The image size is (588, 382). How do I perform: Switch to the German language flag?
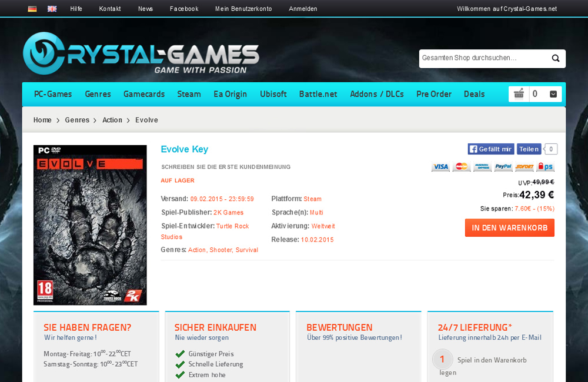pyautogui.click(x=32, y=9)
